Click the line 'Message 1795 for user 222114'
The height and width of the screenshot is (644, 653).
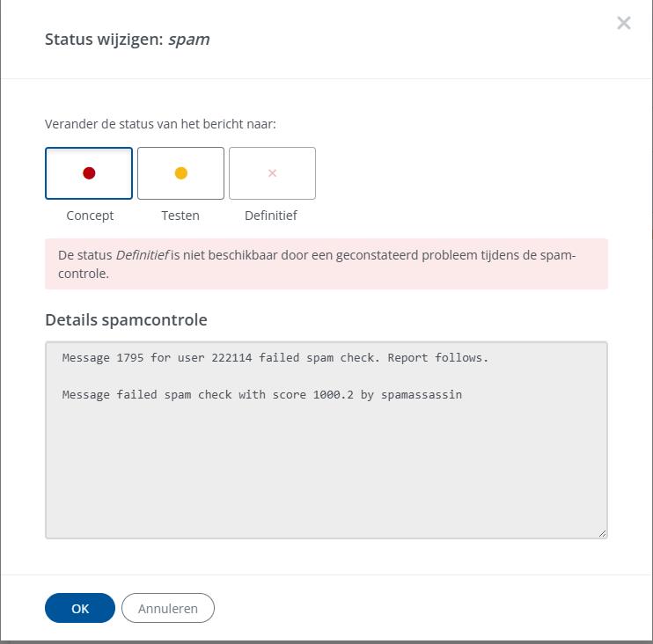[275, 359]
